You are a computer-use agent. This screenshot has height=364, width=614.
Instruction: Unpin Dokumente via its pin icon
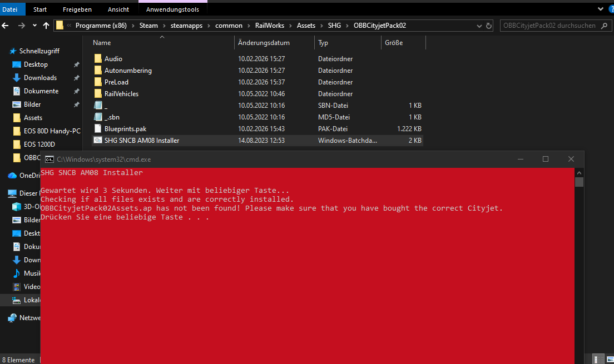click(x=76, y=91)
